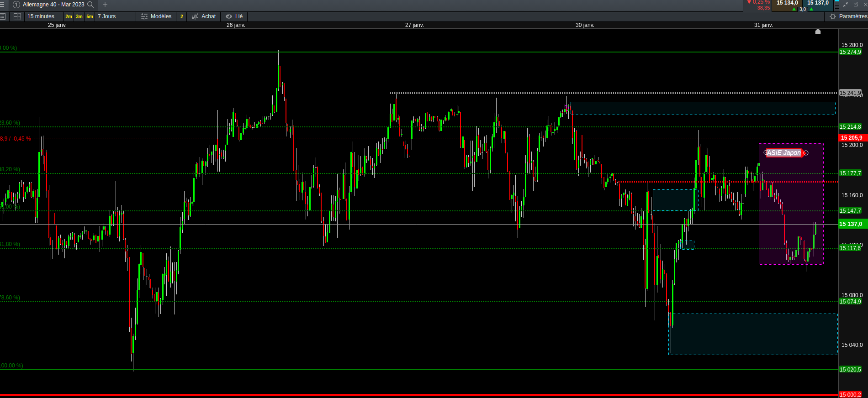Click the 15 000,2 red level label
Image resolution: width=868 pixels, height=398 pixels.
pyautogui.click(x=850, y=395)
